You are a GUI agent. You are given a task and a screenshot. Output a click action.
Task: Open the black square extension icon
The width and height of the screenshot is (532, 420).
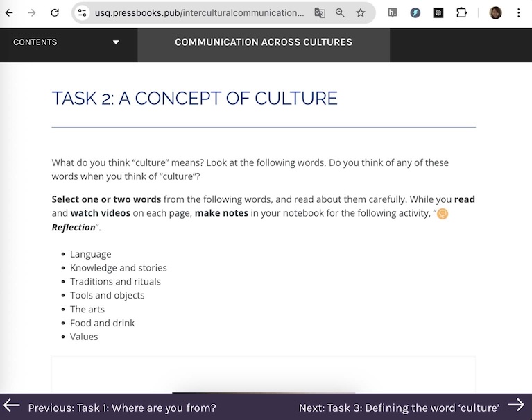pos(438,12)
